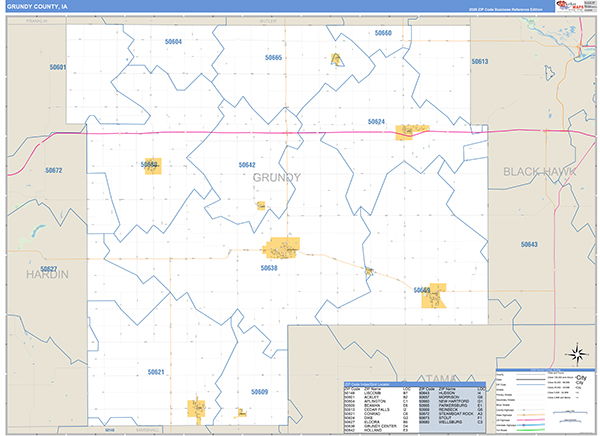The image size is (600, 436).
Task: Click the blue Interstate Highways legend line
Action: click(x=530, y=425)
